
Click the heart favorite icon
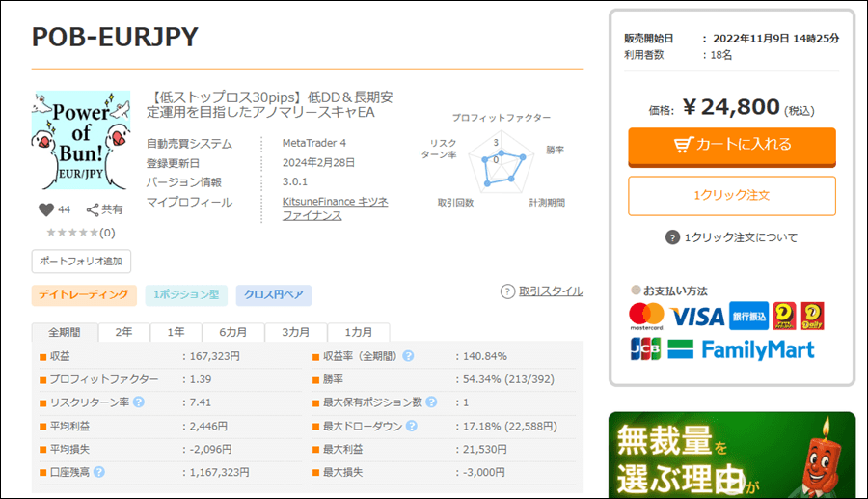pyautogui.click(x=45, y=209)
